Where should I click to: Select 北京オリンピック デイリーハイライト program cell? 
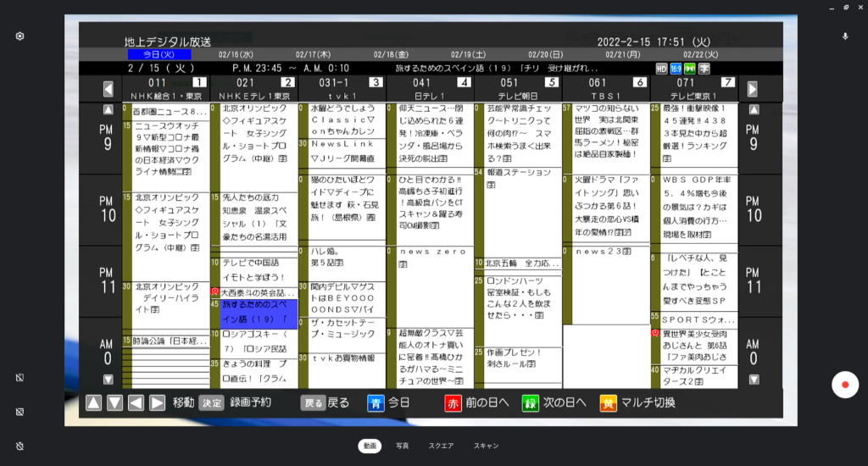[x=166, y=308]
